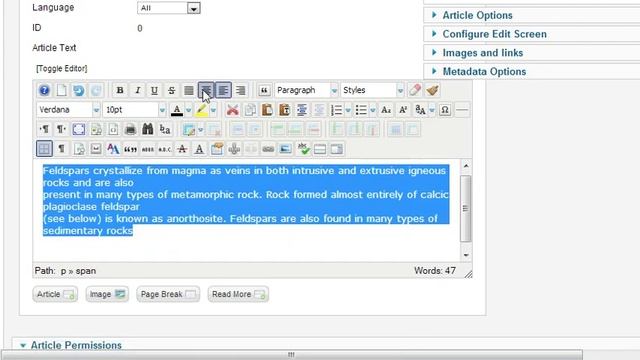This screenshot has width=640, height=360.
Task: Click the printer icon
Action: point(131,129)
